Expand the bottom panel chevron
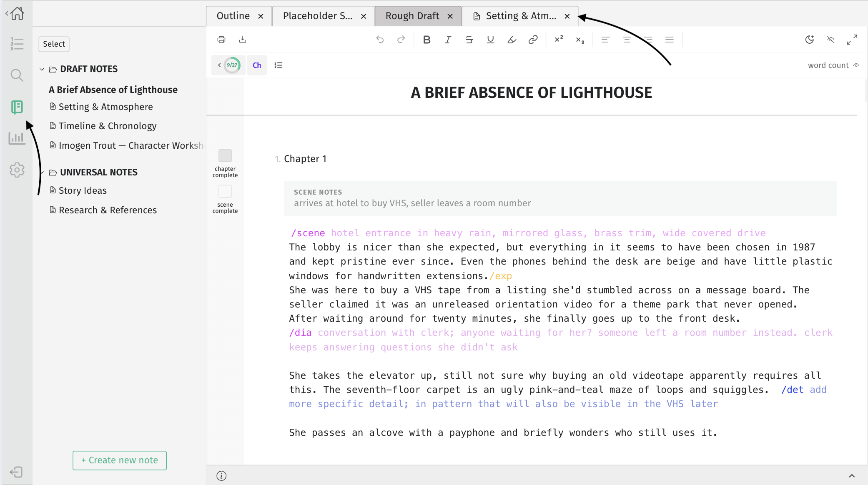 point(852,475)
